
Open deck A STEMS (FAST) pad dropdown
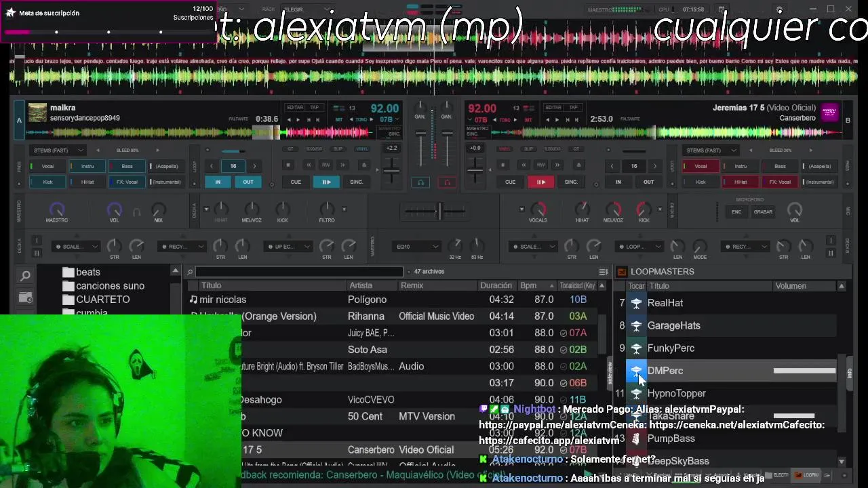(x=57, y=150)
